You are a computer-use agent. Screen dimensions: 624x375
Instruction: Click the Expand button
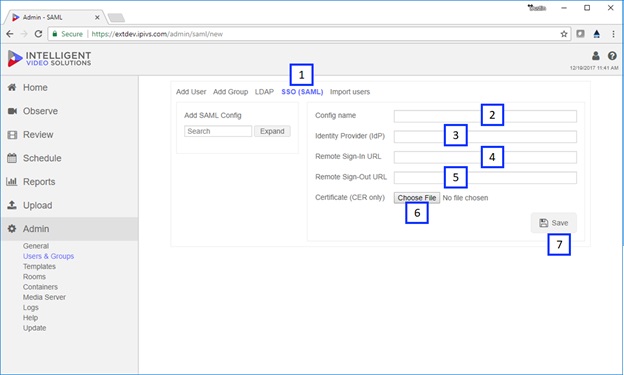(x=272, y=131)
